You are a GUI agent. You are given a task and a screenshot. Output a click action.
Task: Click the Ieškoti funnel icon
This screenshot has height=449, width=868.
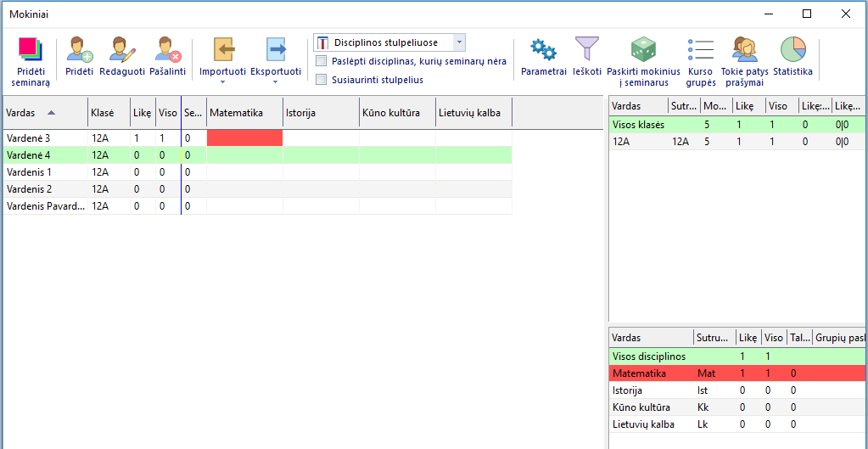coord(586,50)
